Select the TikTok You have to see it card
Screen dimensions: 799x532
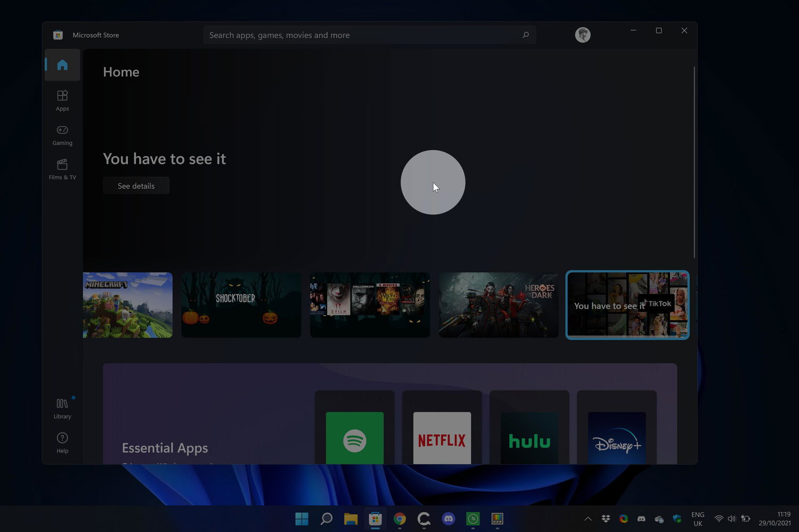coord(627,305)
